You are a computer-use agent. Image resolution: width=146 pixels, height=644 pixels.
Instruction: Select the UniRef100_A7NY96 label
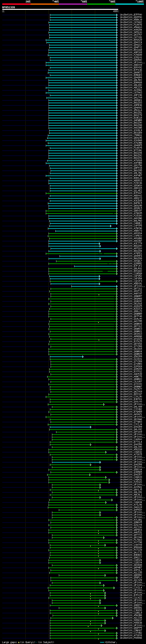tap(131, 228)
